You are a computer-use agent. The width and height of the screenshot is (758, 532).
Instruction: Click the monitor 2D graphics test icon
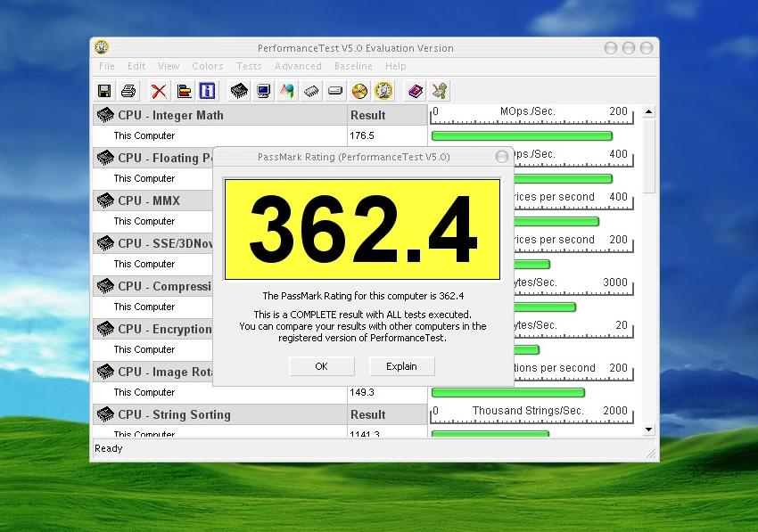[263, 91]
